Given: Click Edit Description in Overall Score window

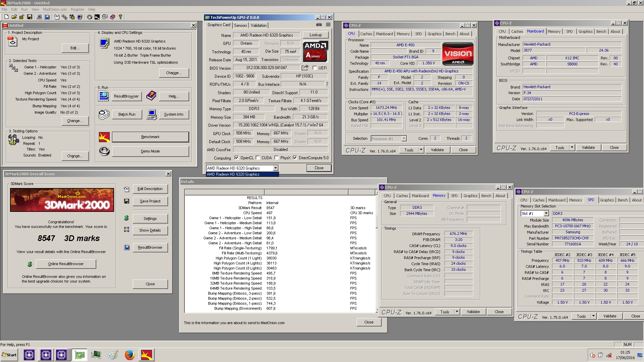Looking at the screenshot, I should pyautogui.click(x=150, y=189).
